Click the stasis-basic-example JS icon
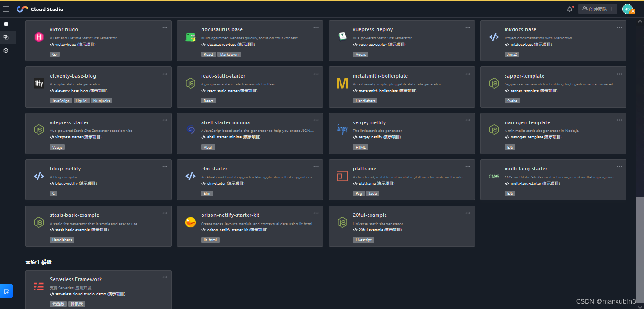Viewport: 644px width, 309px height. (x=39, y=223)
